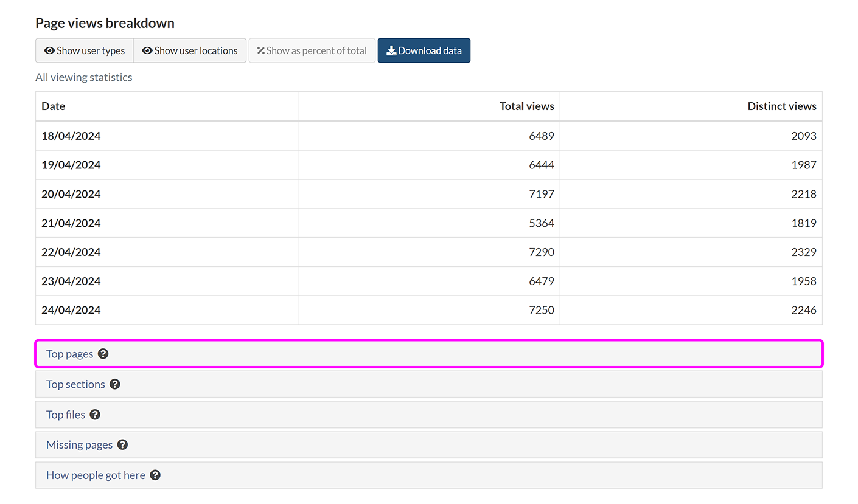Click help icon beside Top sections
858x504 pixels.
(x=115, y=384)
